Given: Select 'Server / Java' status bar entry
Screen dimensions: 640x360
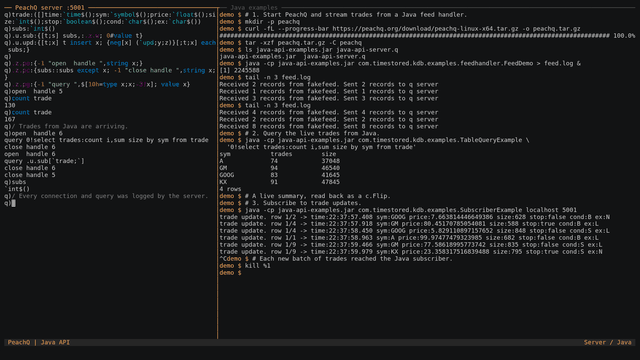Looking at the screenshot, I should click(607, 342).
